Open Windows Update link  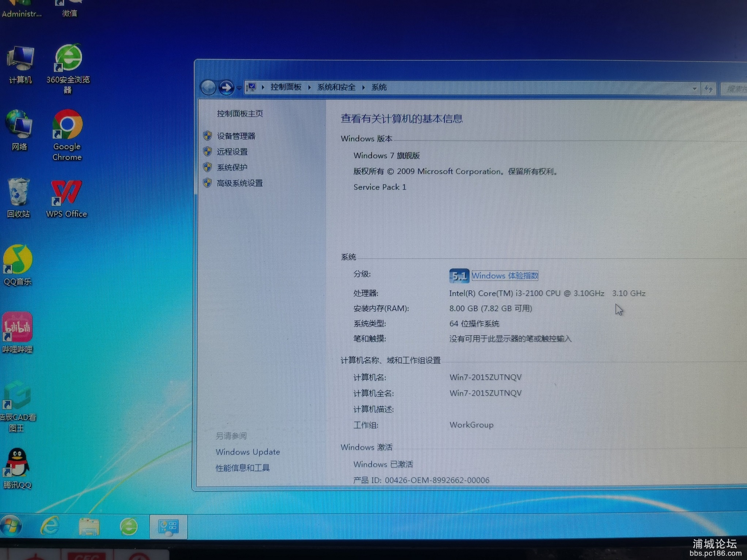(x=247, y=452)
